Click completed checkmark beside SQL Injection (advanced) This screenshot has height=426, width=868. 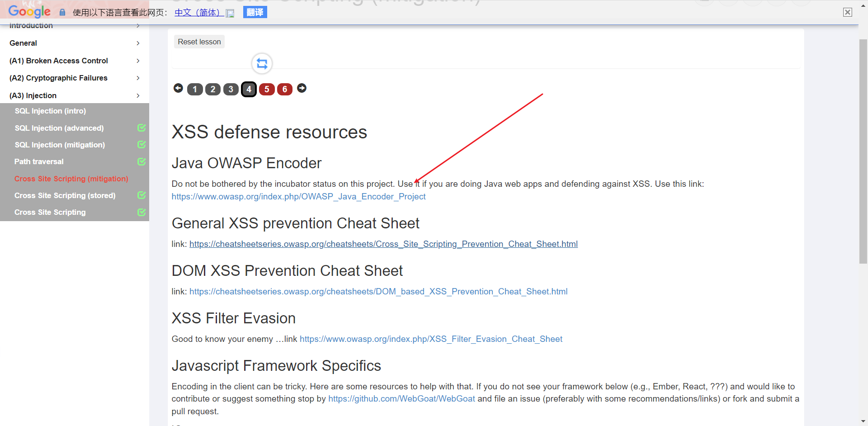142,128
